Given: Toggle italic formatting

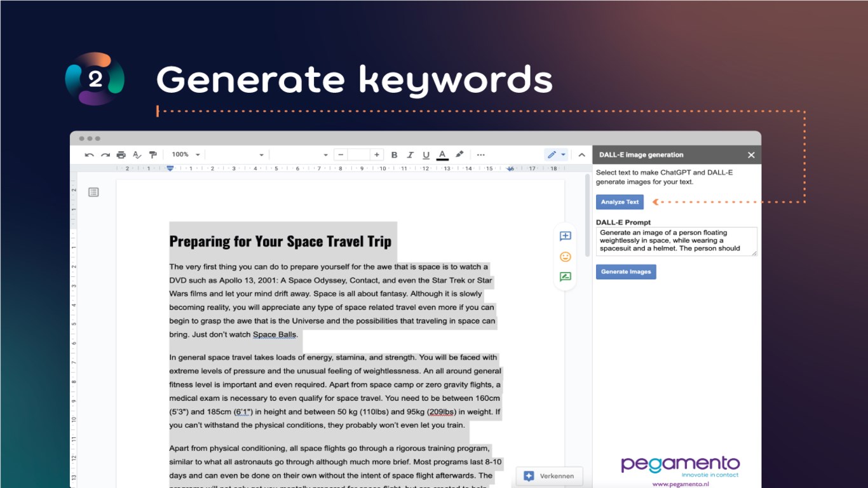Looking at the screenshot, I should (x=410, y=155).
